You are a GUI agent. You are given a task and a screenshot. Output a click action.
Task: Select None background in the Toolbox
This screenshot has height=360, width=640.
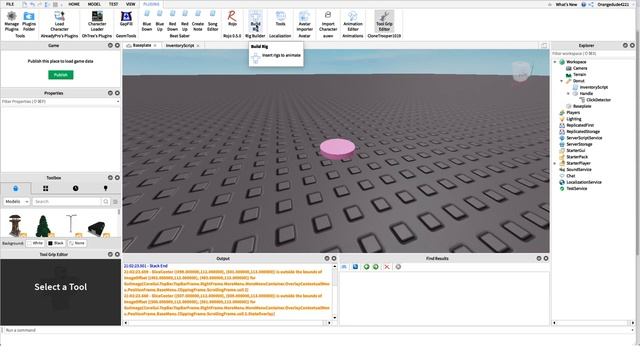point(77,243)
